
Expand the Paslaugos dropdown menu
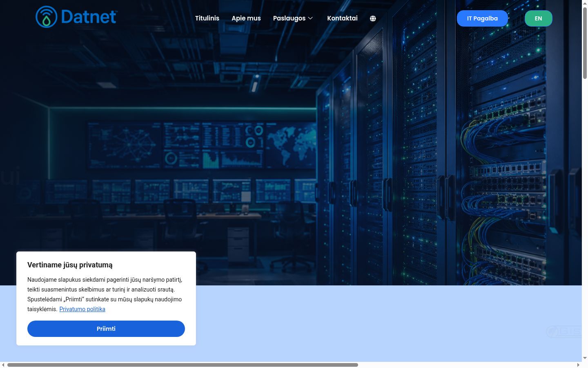[x=293, y=18]
